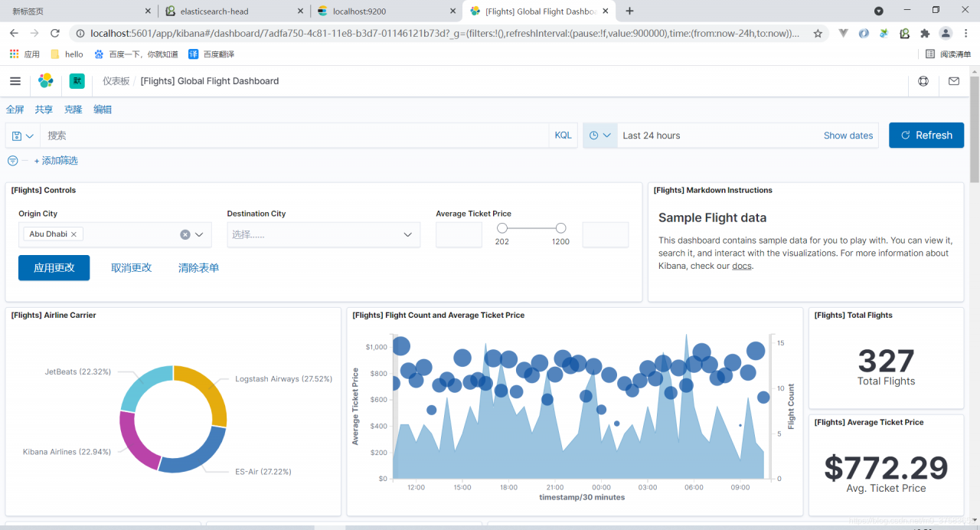Open the Chrome profile avatar
This screenshot has height=530, width=980.
(946, 34)
